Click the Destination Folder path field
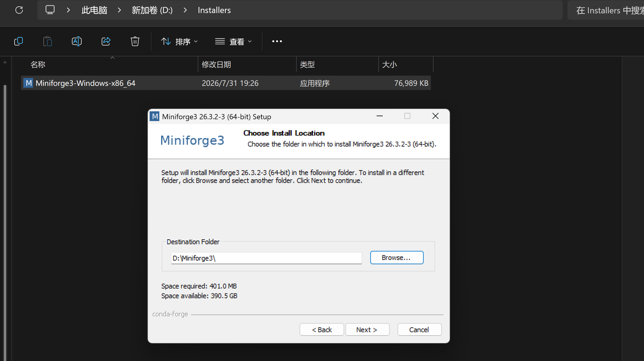Image resolution: width=644 pixels, height=361 pixels. point(266,258)
